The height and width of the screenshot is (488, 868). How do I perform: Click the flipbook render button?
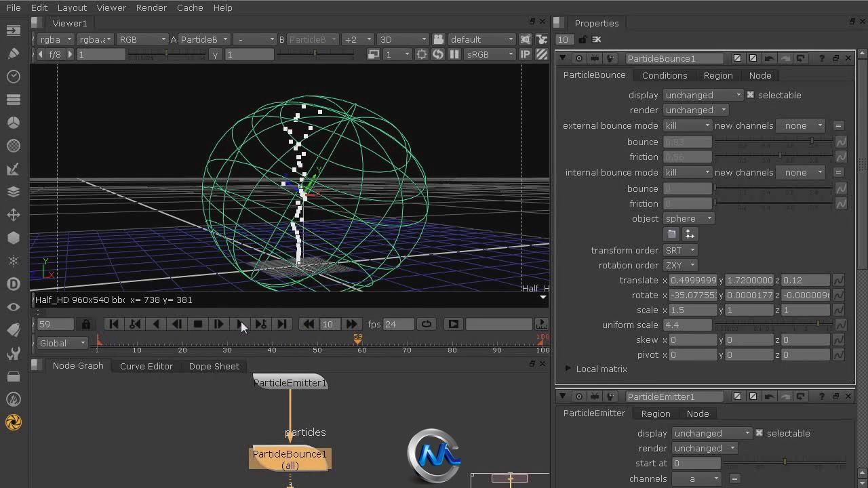point(453,324)
